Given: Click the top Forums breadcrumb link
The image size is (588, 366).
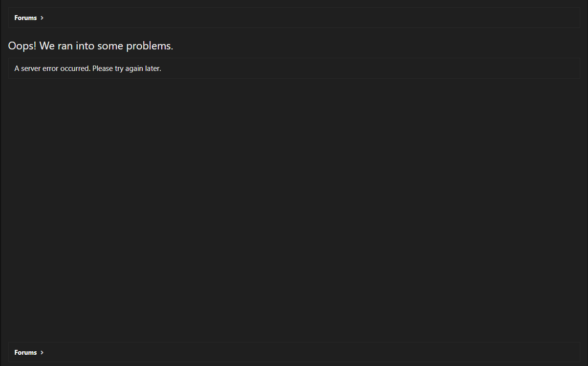Looking at the screenshot, I should [x=25, y=18].
